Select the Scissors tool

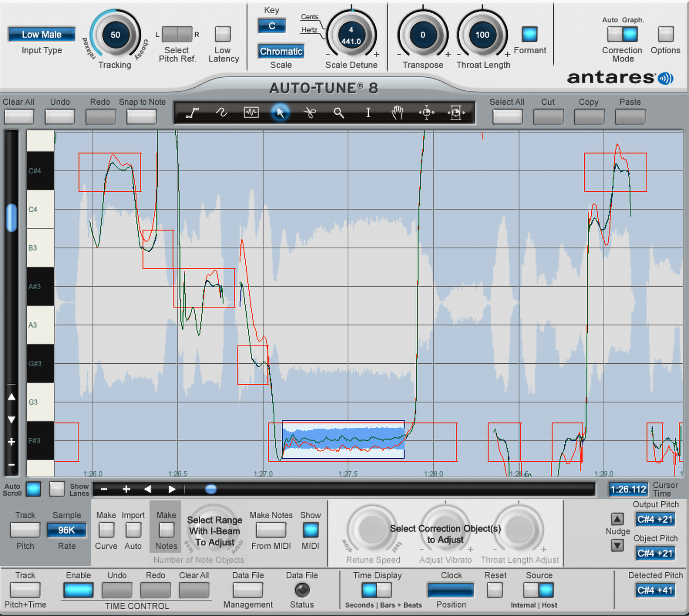tap(310, 112)
